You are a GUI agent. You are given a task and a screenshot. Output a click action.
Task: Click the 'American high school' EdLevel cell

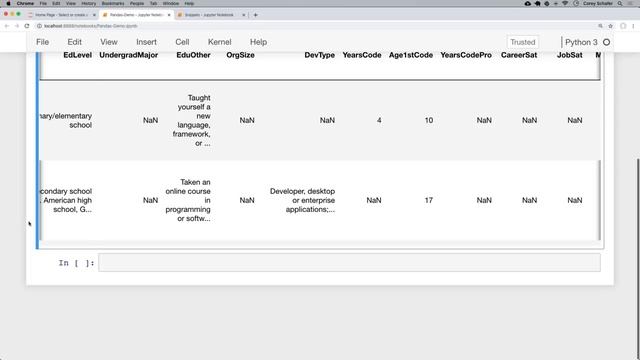(66, 200)
